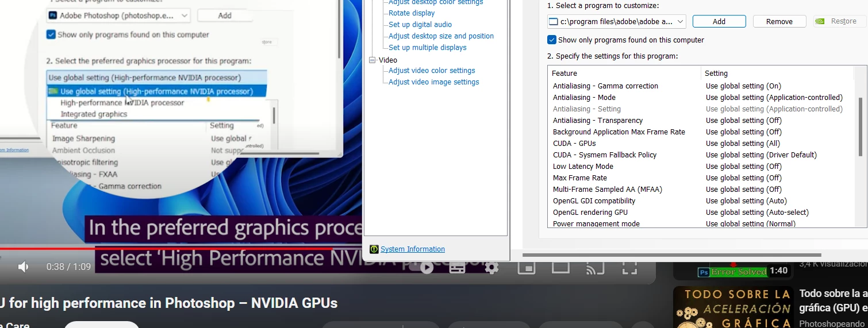This screenshot has height=328, width=868.
Task: Select CUDA - Sysmem Fallback Policy row
Action: (x=605, y=155)
